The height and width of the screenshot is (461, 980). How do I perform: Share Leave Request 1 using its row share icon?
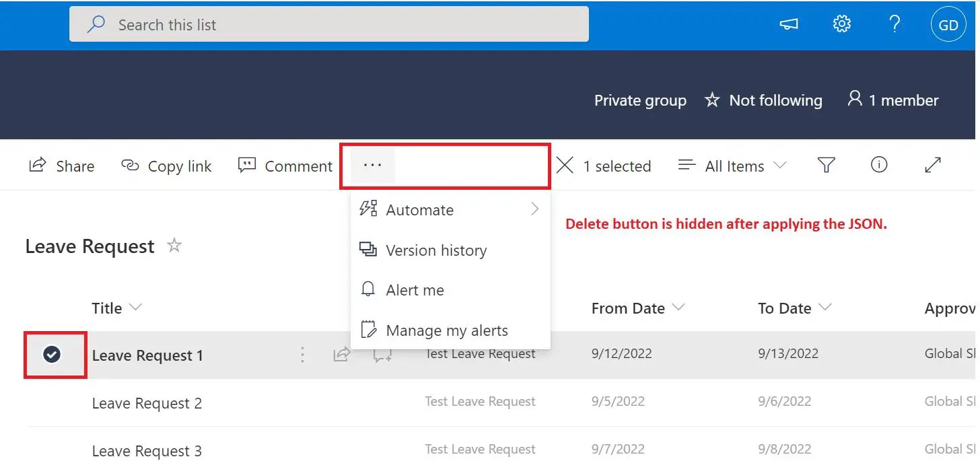[342, 353]
